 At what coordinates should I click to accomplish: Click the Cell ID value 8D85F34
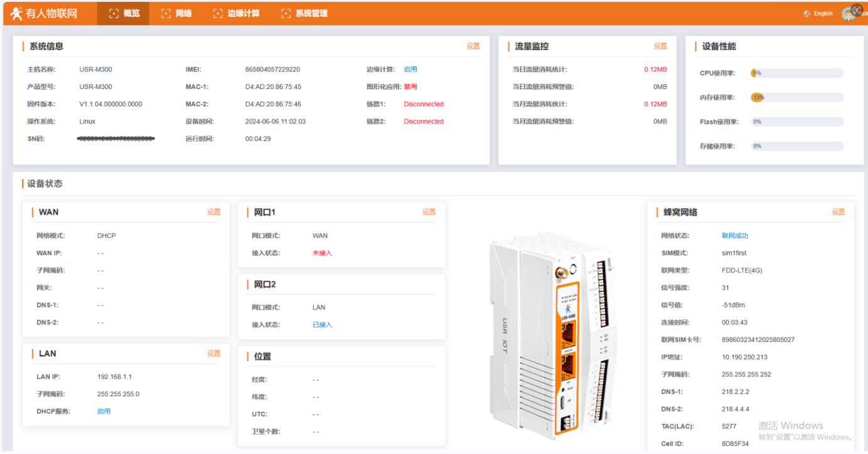[x=735, y=444]
